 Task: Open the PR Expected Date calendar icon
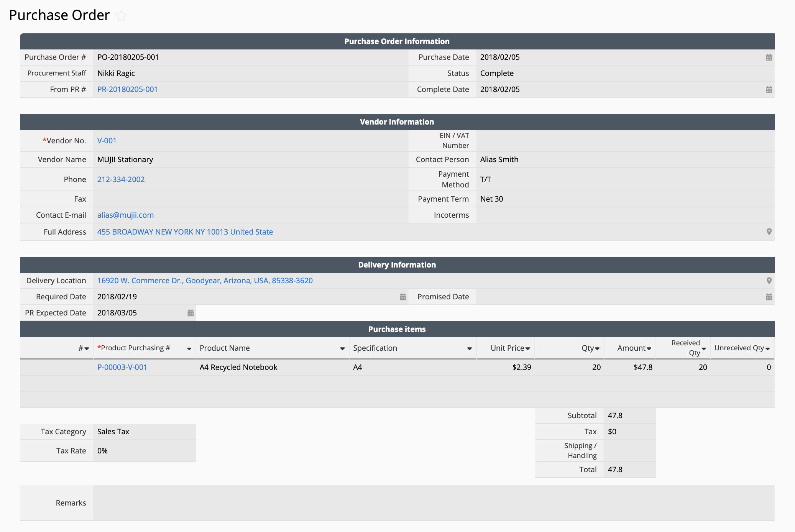(191, 313)
